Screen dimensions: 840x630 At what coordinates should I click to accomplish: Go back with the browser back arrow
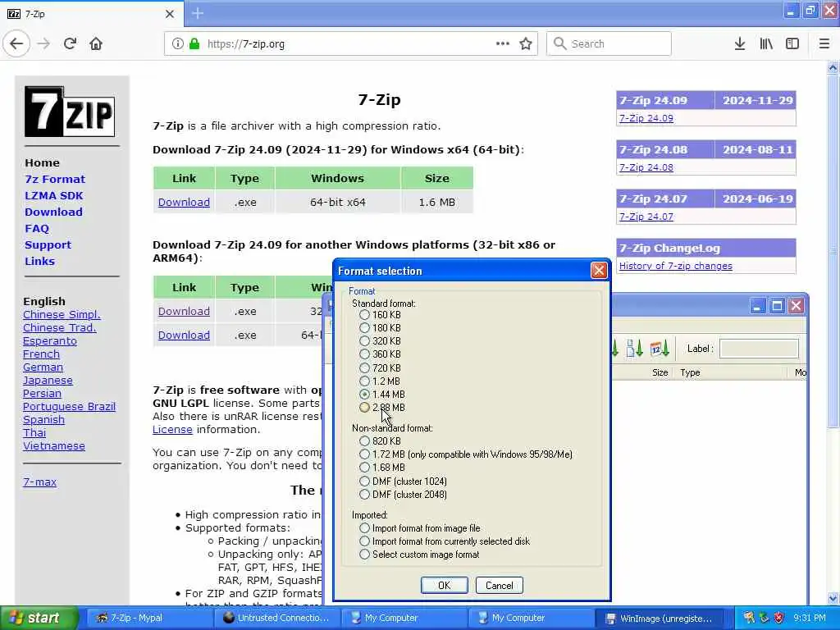[16, 44]
